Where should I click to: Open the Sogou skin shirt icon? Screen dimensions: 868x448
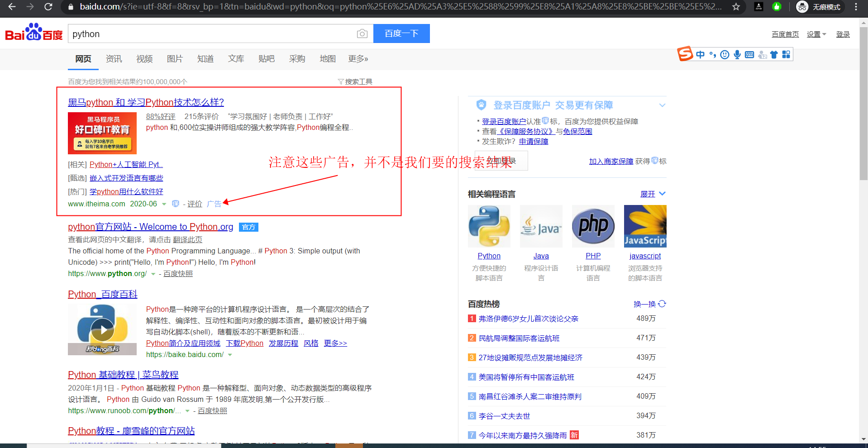pos(774,55)
